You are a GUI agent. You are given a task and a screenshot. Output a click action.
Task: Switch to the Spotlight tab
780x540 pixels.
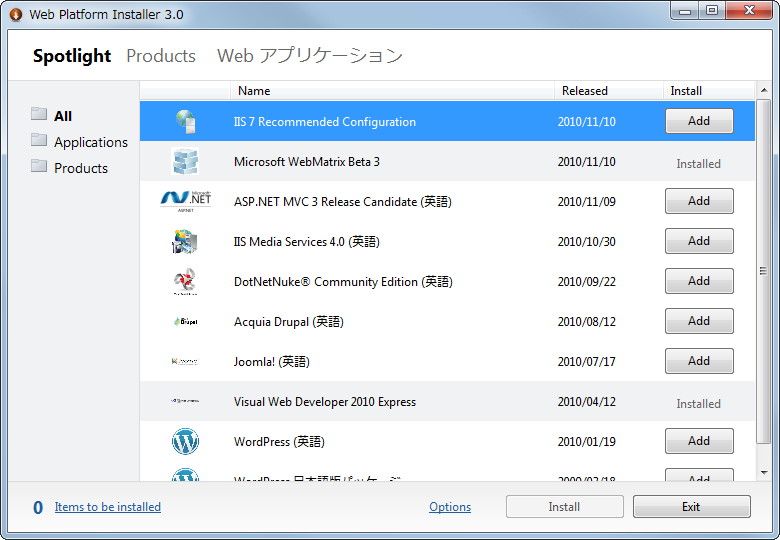tap(72, 56)
